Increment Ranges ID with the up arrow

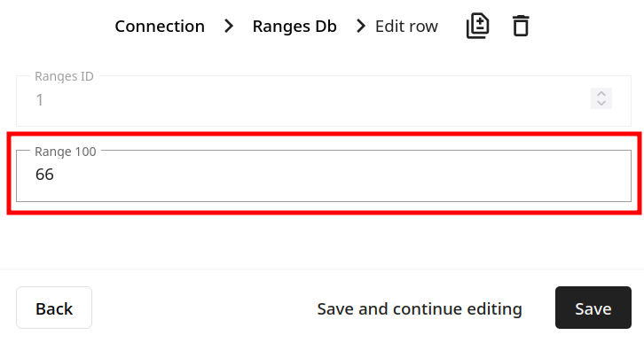click(x=601, y=94)
